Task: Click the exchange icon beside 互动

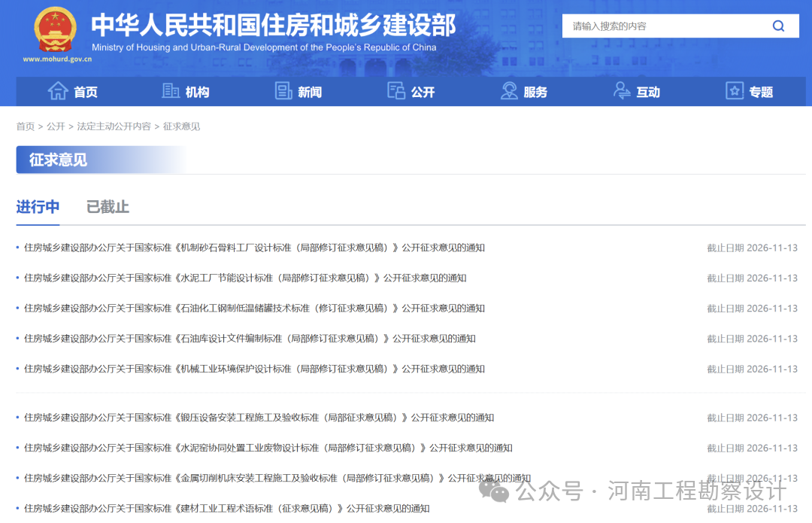Action: pos(622,91)
